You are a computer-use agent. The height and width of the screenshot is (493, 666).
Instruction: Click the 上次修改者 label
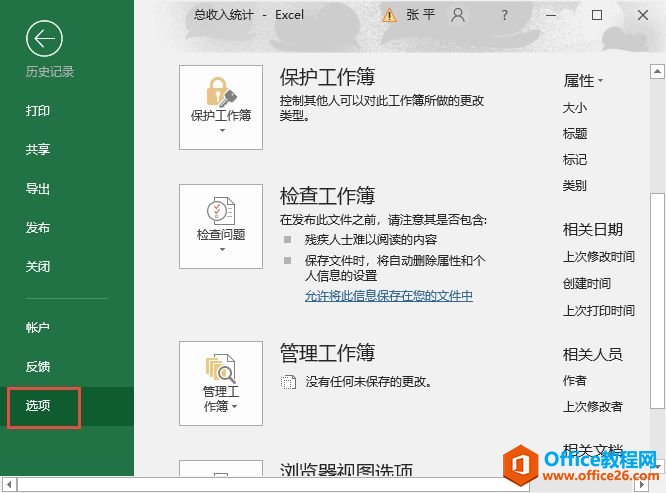tap(593, 406)
